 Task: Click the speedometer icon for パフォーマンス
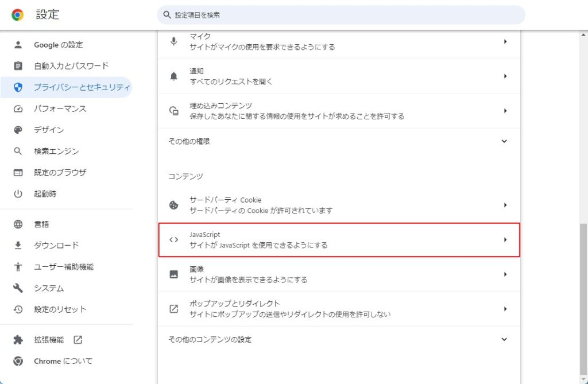pos(18,108)
